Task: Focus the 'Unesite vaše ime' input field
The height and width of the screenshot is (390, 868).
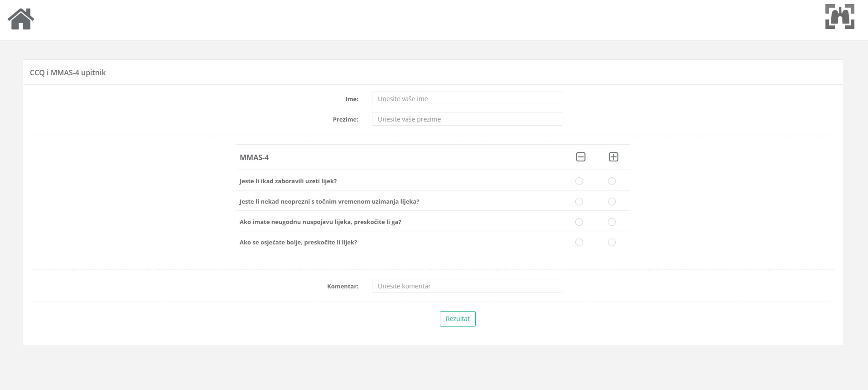Action: [467, 99]
